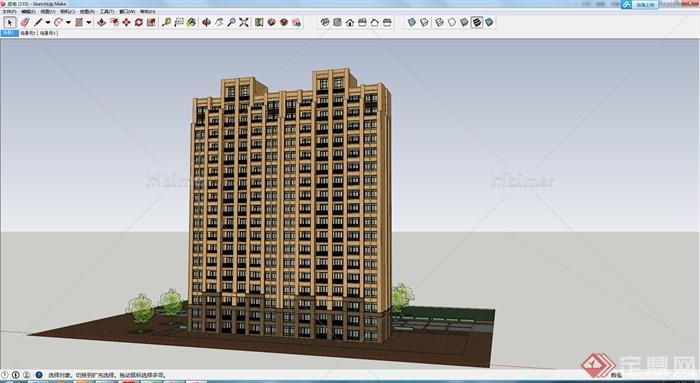Switch to the third scene tab
The image size is (700, 383).
pyautogui.click(x=48, y=33)
